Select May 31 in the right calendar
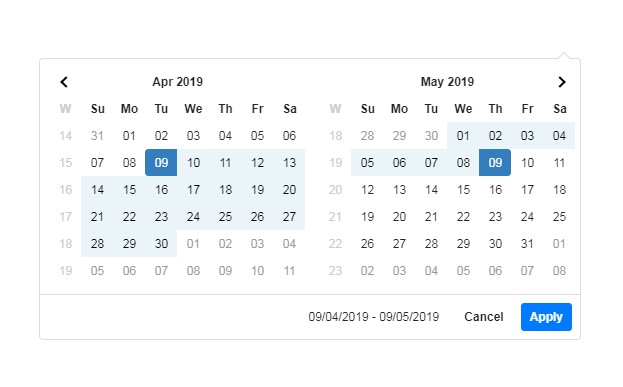 pyautogui.click(x=527, y=244)
